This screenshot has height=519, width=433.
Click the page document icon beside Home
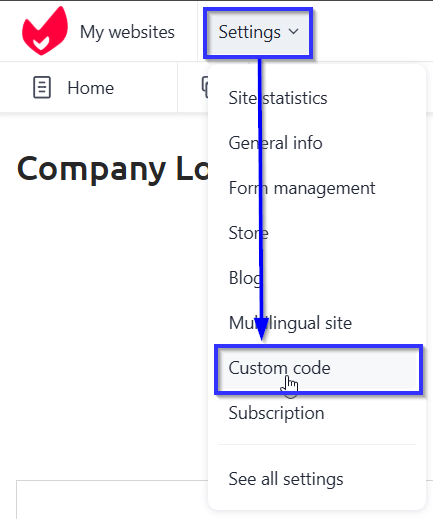coord(42,87)
